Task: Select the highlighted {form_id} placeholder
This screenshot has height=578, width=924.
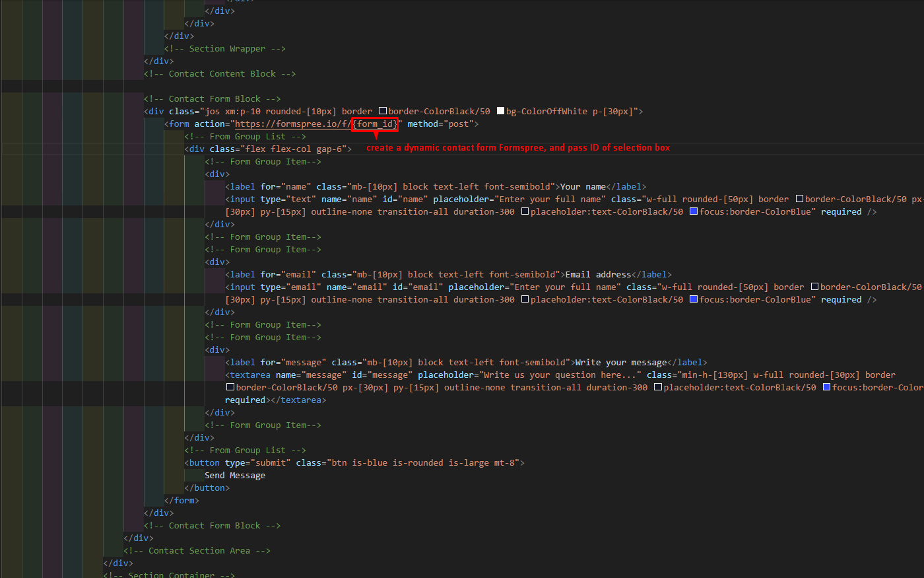Action: (x=374, y=124)
